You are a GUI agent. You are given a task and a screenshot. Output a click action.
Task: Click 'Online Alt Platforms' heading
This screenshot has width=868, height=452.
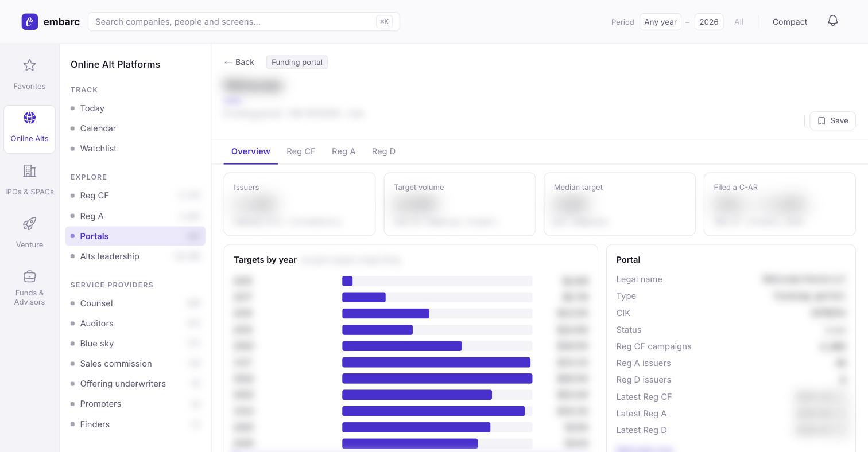tap(115, 64)
